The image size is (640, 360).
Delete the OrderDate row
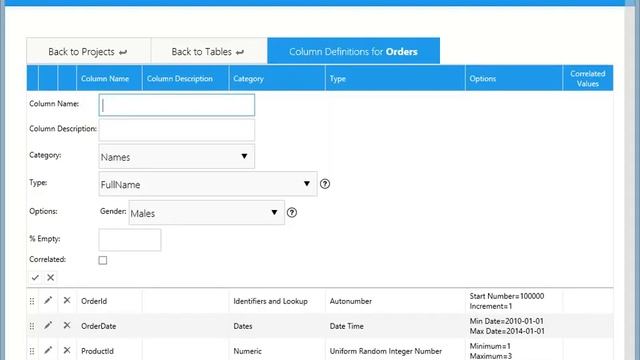point(67,325)
